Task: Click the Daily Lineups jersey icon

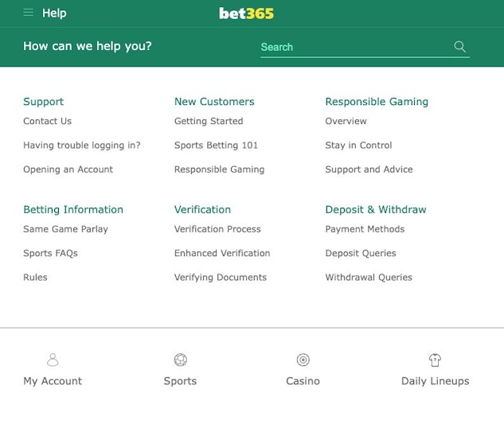Action: tap(435, 360)
